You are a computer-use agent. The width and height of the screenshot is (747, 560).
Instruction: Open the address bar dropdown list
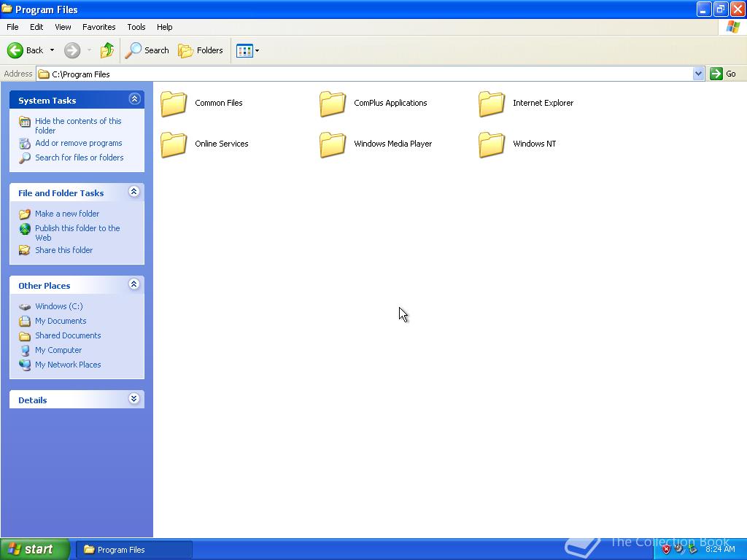click(x=698, y=74)
